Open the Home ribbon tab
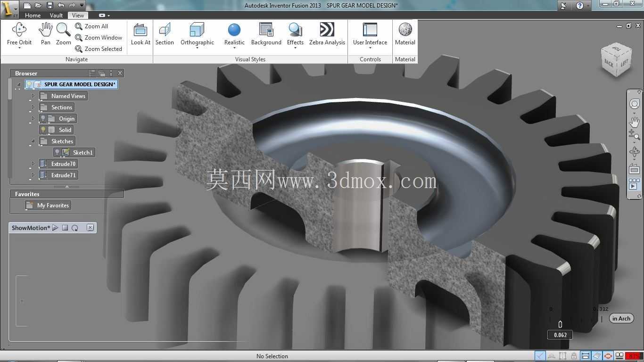 click(x=33, y=15)
